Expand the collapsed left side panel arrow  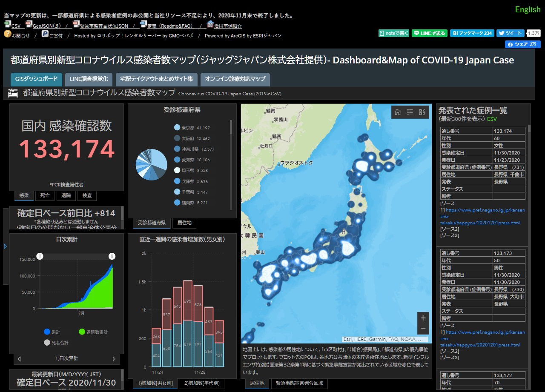point(5,246)
